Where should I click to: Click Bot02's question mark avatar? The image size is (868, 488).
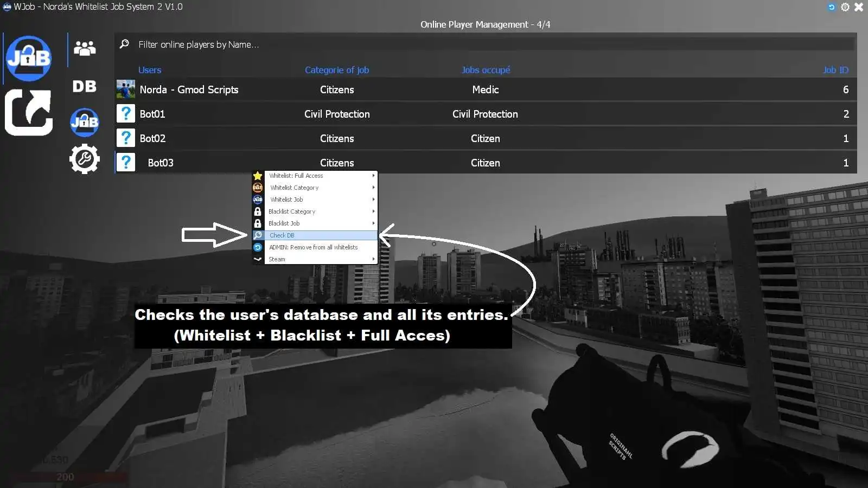click(x=125, y=138)
